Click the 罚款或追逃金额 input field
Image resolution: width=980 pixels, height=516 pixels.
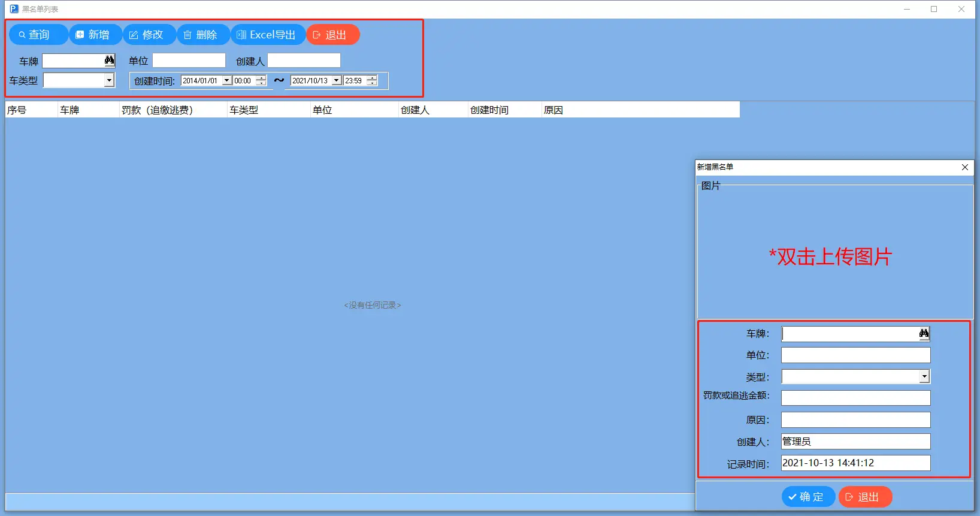pyautogui.click(x=855, y=398)
